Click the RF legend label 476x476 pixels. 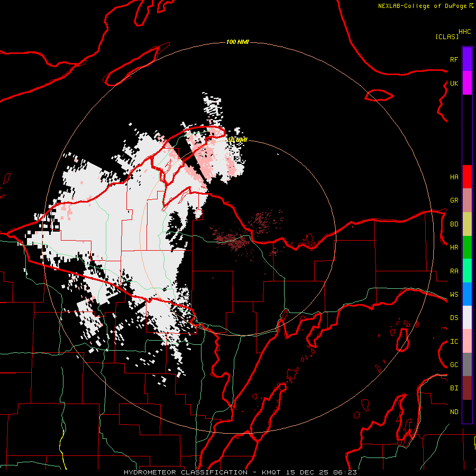[454, 59]
